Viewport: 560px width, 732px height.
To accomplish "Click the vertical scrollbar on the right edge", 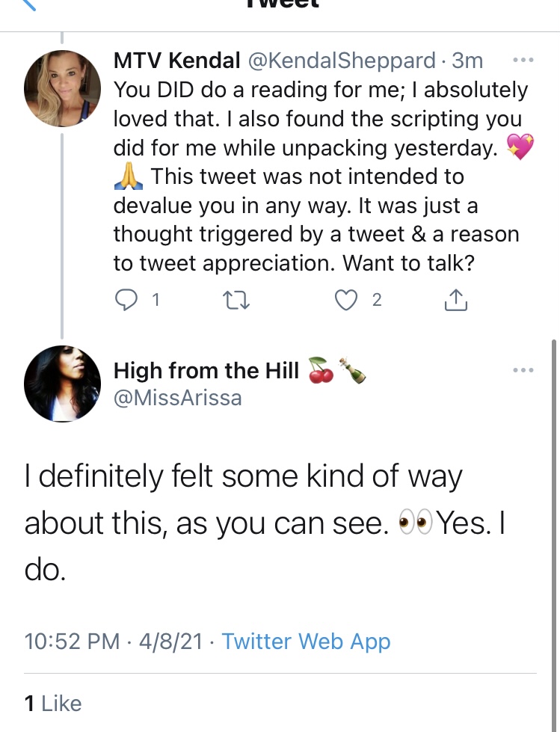I will (x=554, y=536).
